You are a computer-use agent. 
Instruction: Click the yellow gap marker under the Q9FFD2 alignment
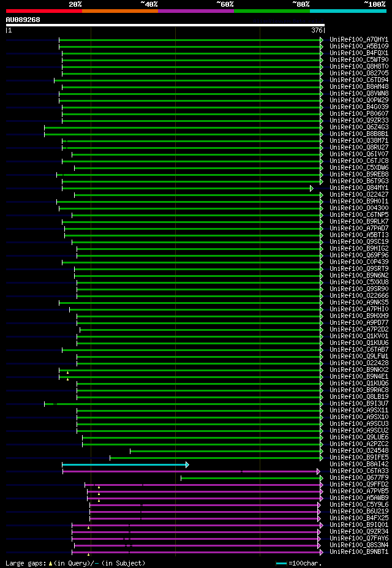point(99,487)
